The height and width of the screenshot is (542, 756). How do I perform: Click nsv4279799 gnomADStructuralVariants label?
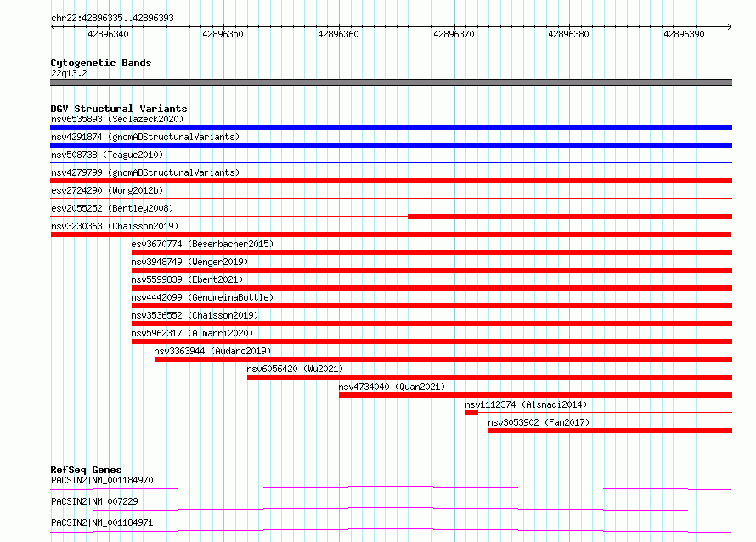pyautogui.click(x=145, y=172)
